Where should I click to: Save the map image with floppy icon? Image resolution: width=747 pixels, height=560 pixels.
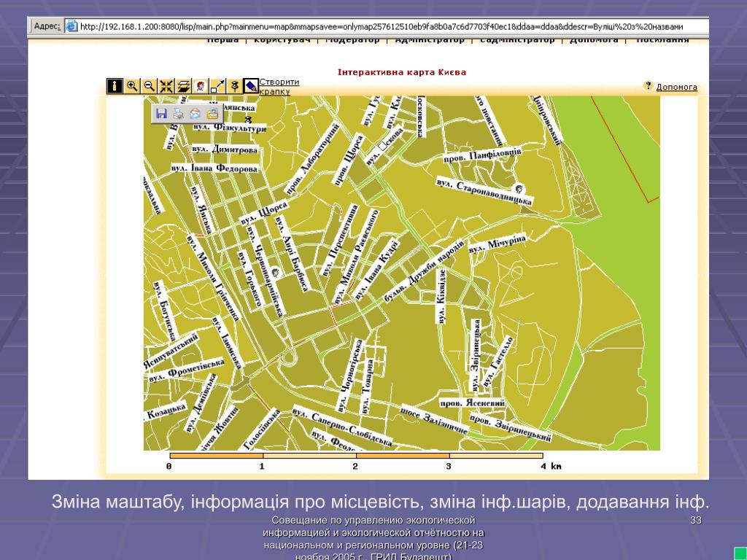pos(162,113)
